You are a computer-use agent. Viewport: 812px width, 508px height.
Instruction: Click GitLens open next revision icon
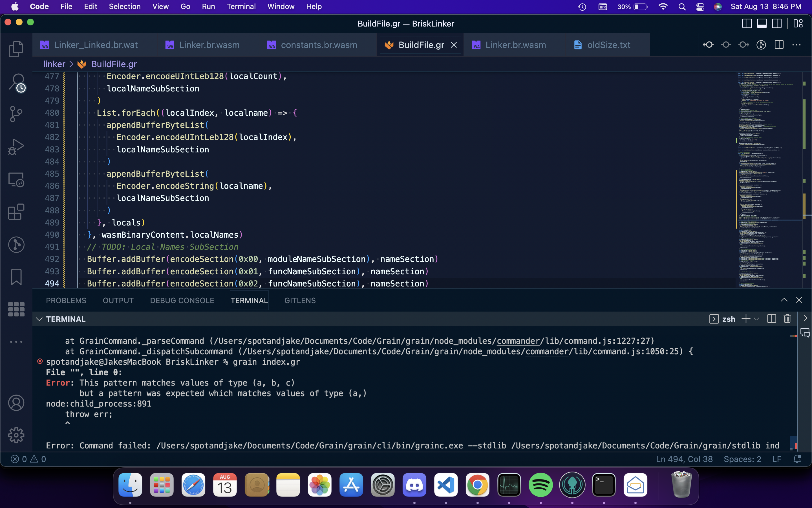coord(743,45)
